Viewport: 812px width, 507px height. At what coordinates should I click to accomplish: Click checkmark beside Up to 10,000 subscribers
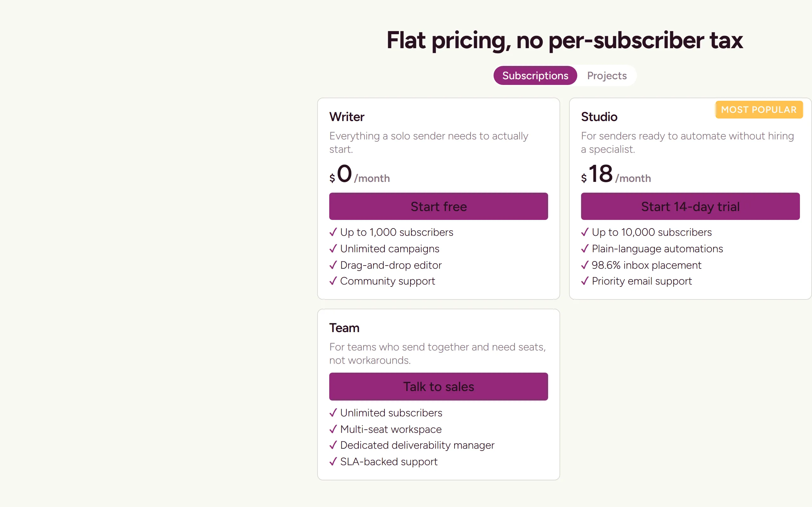(x=585, y=232)
